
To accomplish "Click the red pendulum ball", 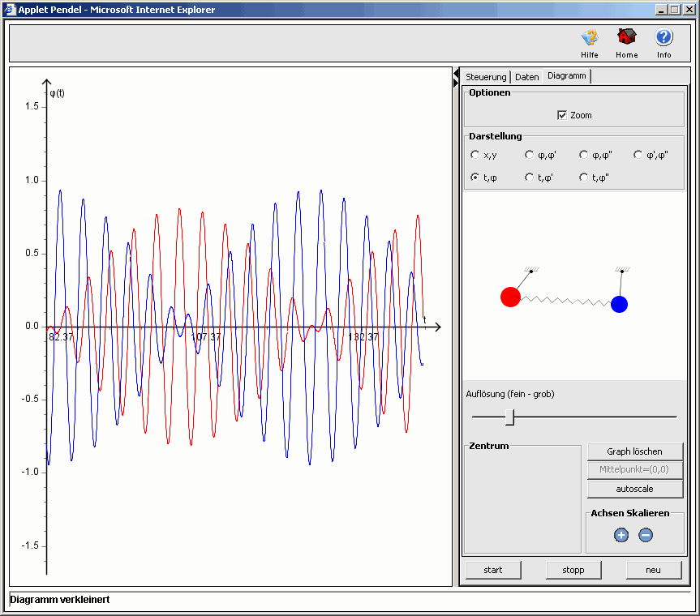I will [x=510, y=297].
